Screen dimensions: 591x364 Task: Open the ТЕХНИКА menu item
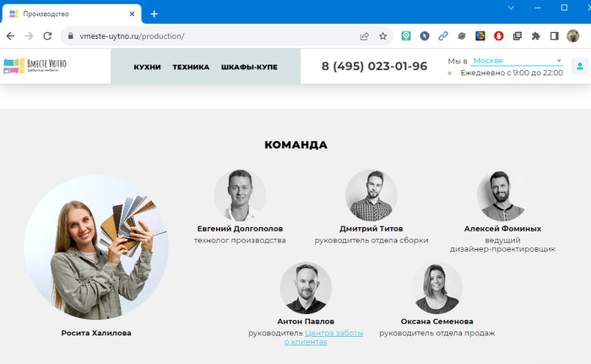(191, 68)
